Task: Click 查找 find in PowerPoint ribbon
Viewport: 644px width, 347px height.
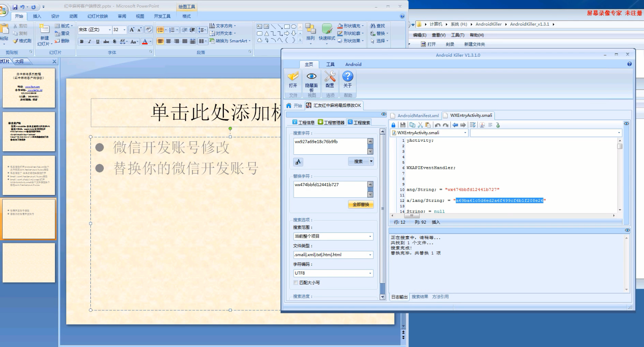Action: (378, 26)
